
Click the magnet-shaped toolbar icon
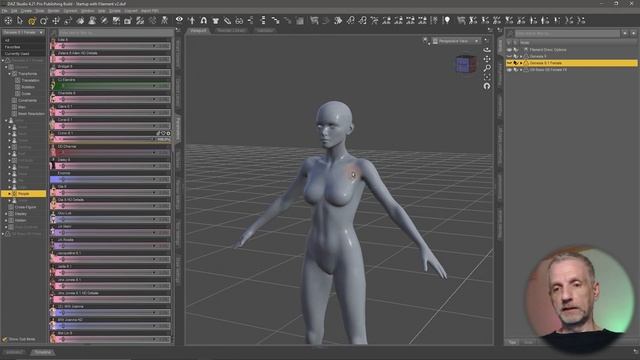point(203,20)
